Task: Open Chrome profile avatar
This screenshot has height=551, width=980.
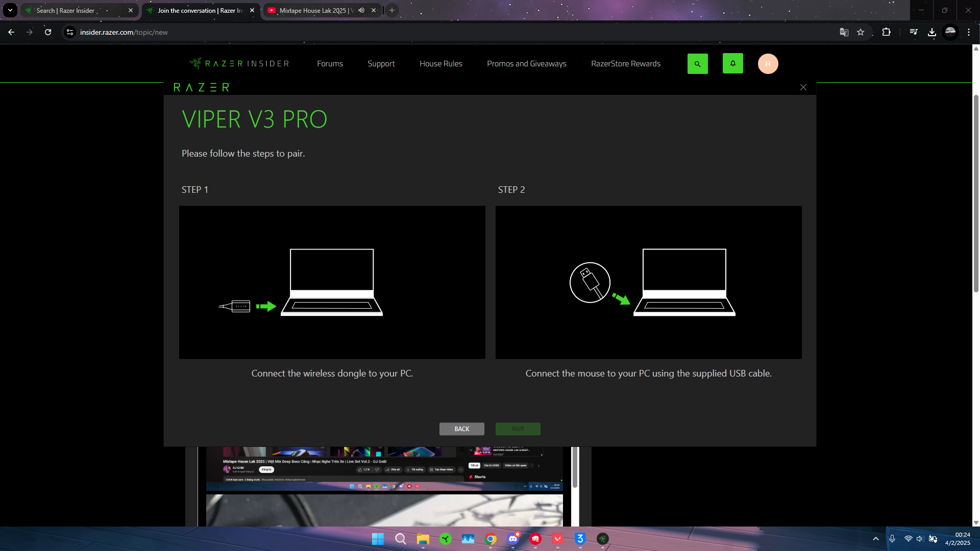Action: [950, 32]
